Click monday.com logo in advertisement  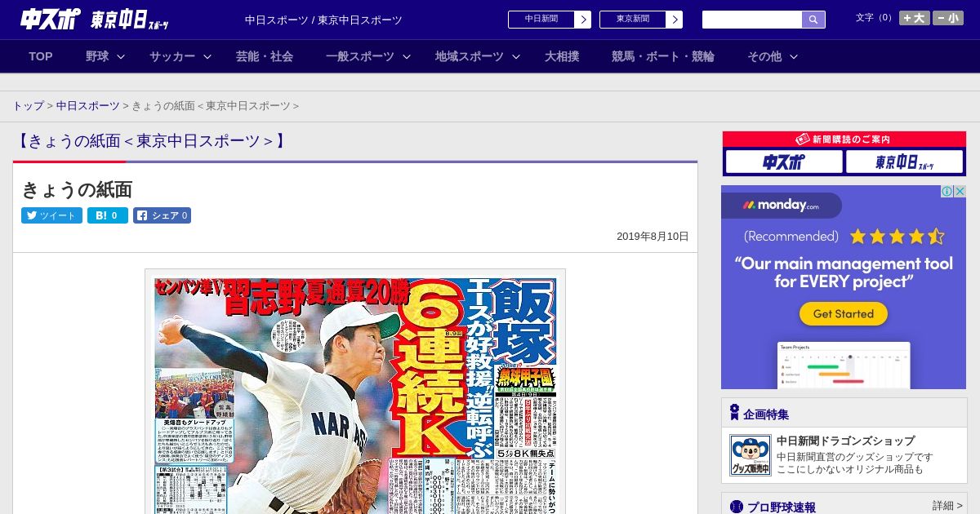(782, 205)
